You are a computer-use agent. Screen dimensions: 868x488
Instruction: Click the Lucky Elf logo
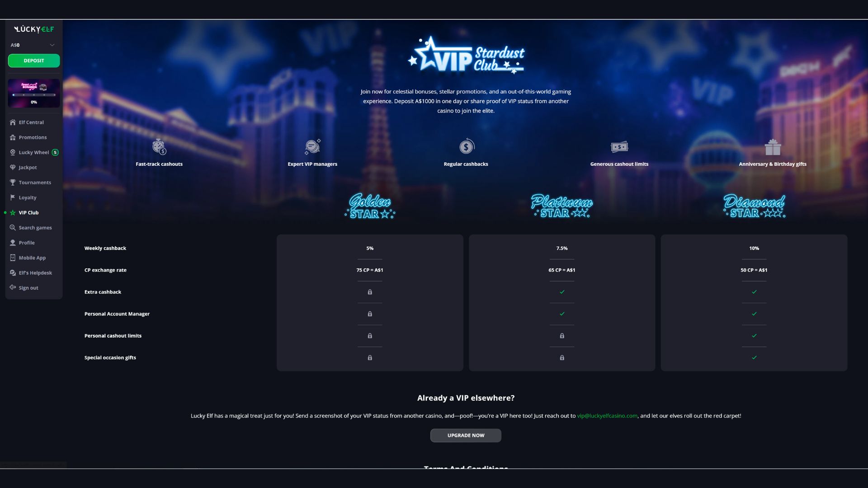tap(34, 29)
